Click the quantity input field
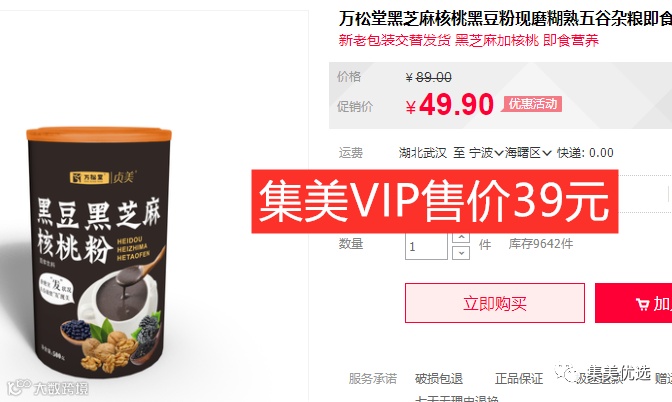Screen dimensions: 672x402 [426, 246]
